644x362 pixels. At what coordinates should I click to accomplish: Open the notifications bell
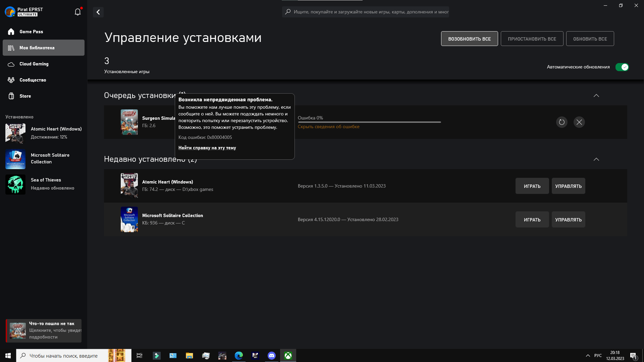(77, 12)
